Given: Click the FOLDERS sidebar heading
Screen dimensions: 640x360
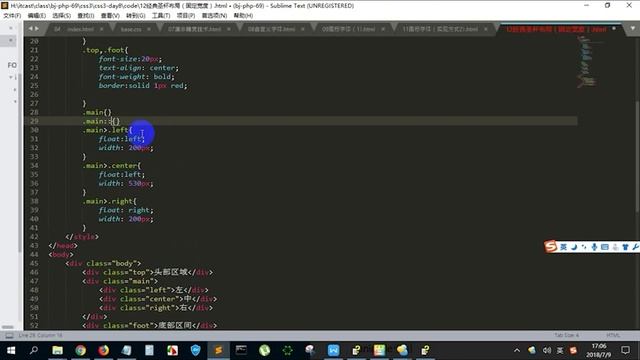Looking at the screenshot, I should [x=12, y=65].
